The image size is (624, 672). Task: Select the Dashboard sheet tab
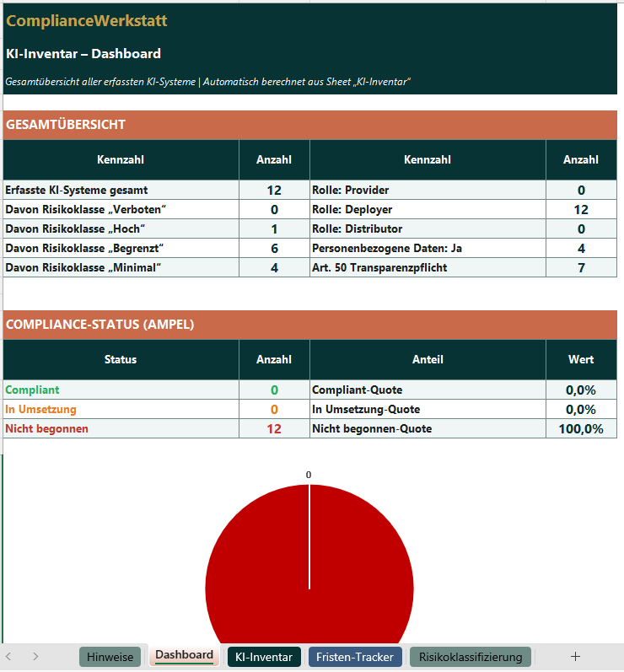[184, 655]
